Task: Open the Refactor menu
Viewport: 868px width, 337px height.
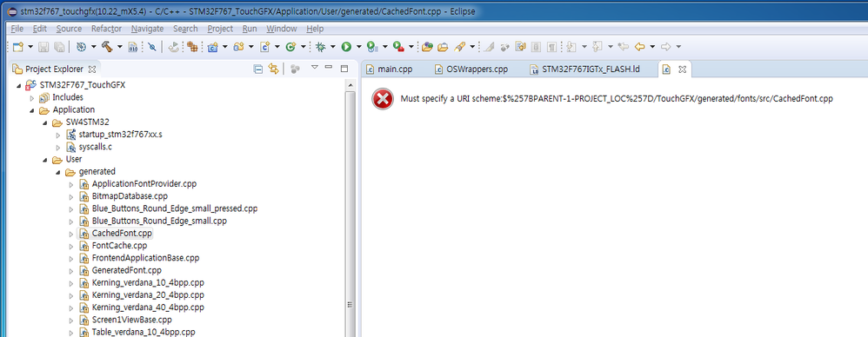Action: point(107,29)
